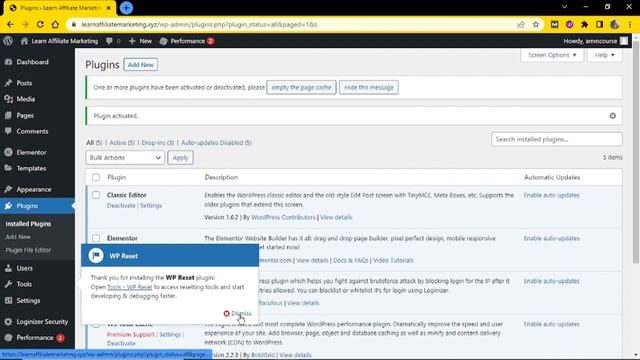Image resolution: width=640 pixels, height=360 pixels.
Task: Open Installed Plugins submenu item
Action: coord(28,224)
